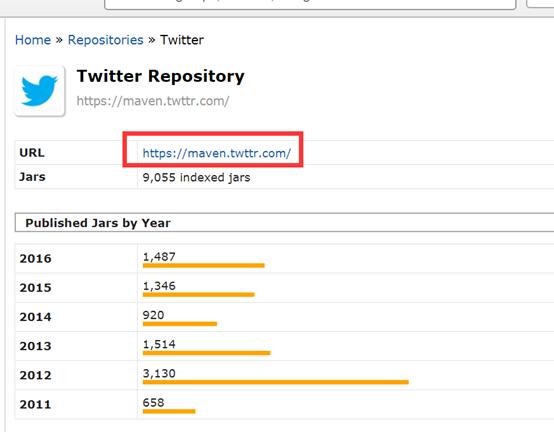Click the URL row label
Image resolution: width=554 pixels, height=432 pixels.
[32, 153]
